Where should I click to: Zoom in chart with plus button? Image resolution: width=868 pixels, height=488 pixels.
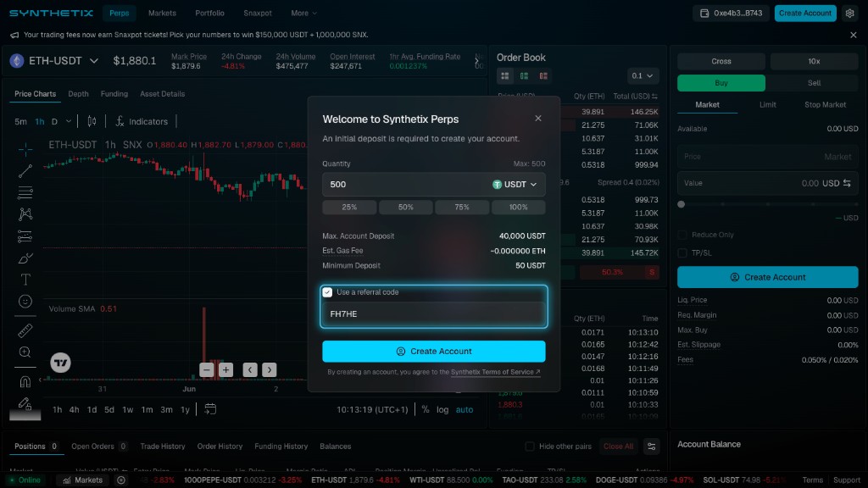tap(225, 369)
